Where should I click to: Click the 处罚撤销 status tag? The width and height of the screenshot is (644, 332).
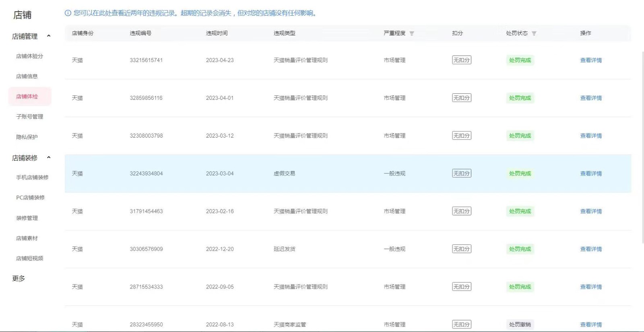[520, 325]
